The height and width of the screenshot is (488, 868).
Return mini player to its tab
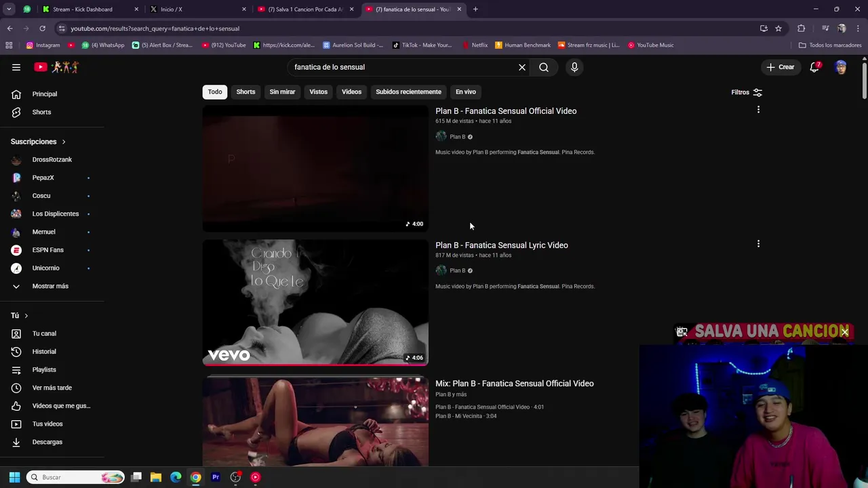682,331
